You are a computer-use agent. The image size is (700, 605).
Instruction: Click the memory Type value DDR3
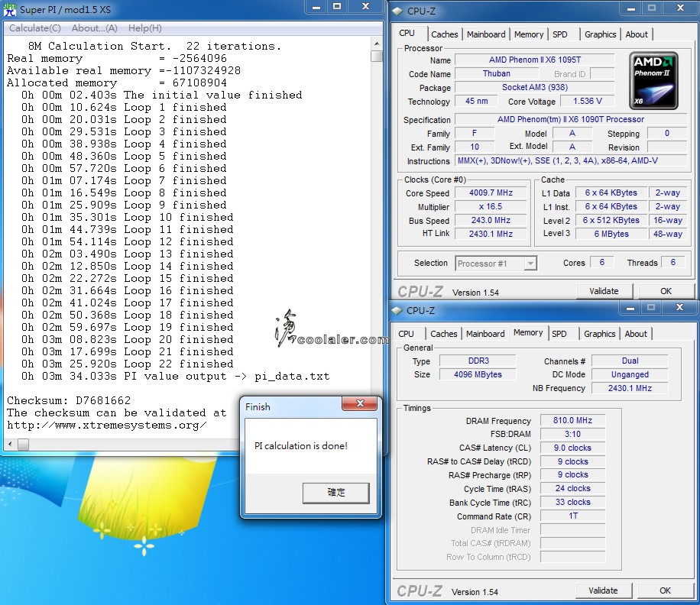478,361
